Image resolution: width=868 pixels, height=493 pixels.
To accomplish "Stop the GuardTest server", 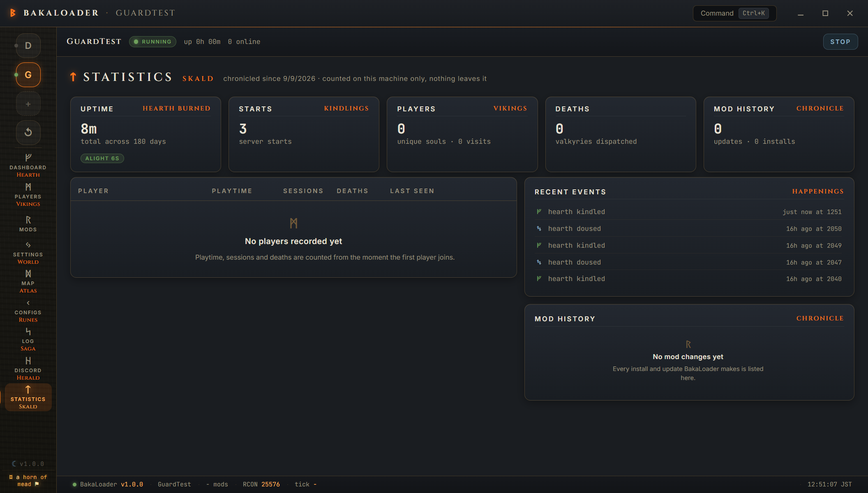I will click(840, 41).
